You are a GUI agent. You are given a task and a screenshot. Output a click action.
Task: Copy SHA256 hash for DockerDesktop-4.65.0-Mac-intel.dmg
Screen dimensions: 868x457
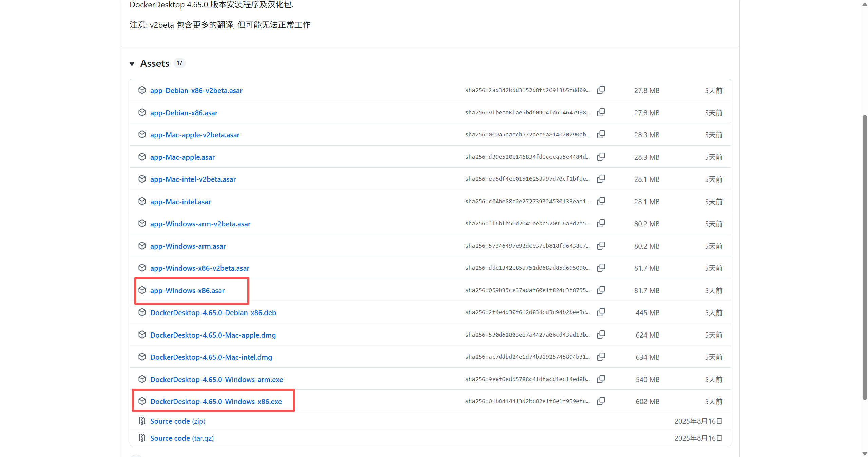coord(601,357)
